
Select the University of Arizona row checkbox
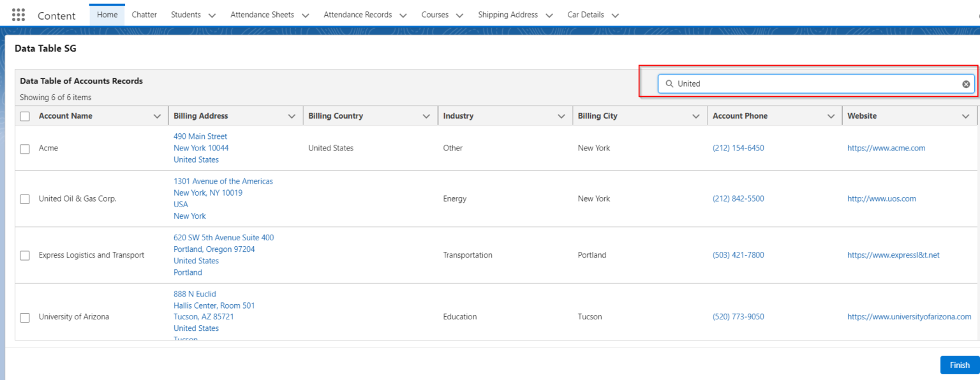[25, 318]
